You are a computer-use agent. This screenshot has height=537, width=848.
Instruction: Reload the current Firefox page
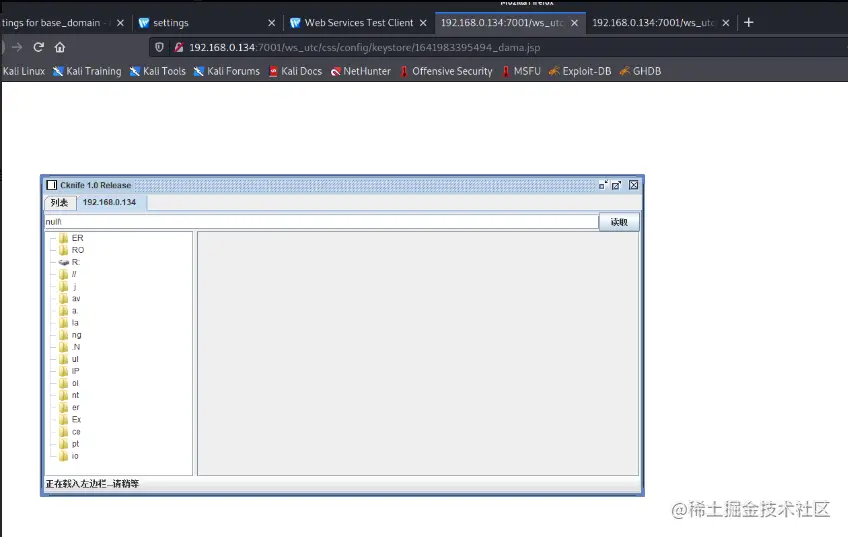[38, 47]
